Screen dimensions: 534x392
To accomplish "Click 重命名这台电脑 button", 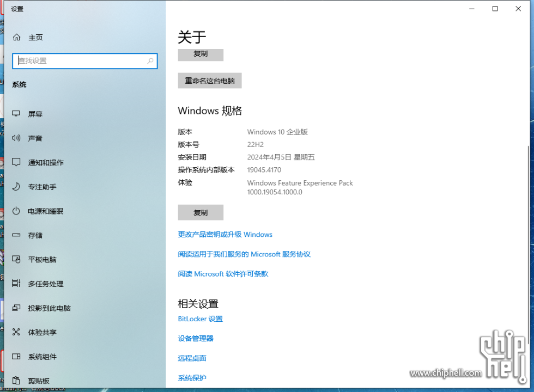I will 209,81.
